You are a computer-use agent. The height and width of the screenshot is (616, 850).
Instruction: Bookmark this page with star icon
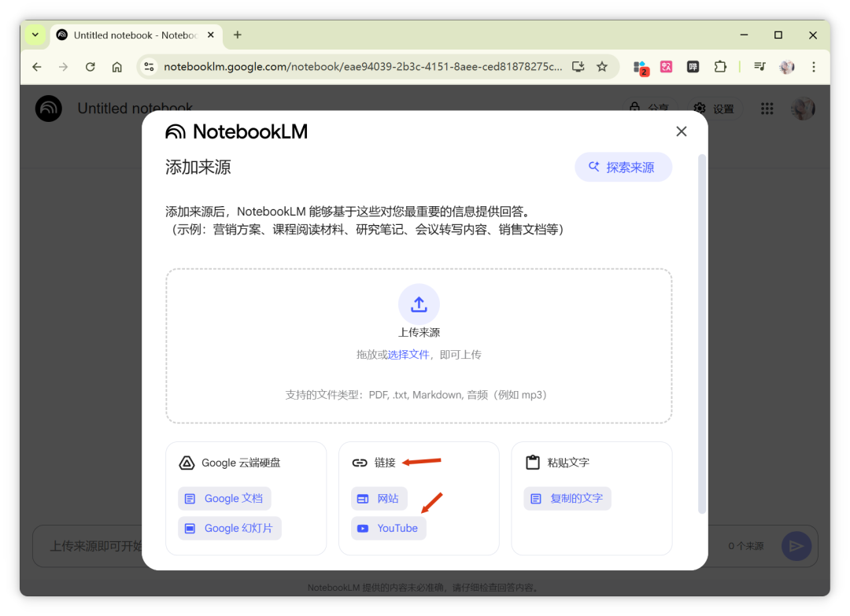(602, 67)
